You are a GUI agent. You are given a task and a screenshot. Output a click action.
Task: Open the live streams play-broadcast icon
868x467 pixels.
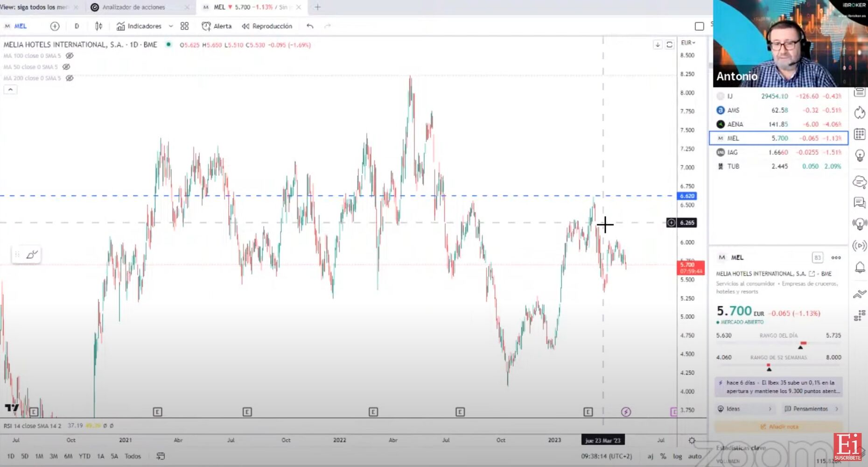click(860, 246)
